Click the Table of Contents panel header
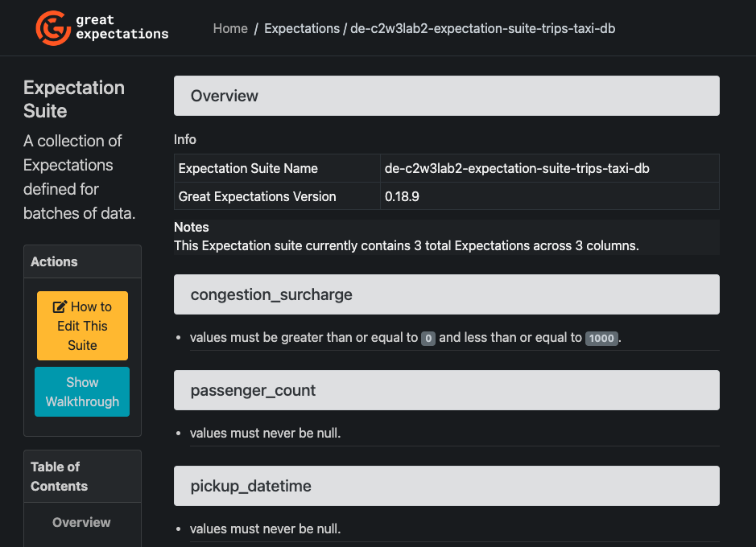This screenshot has height=547, width=756. [x=82, y=476]
